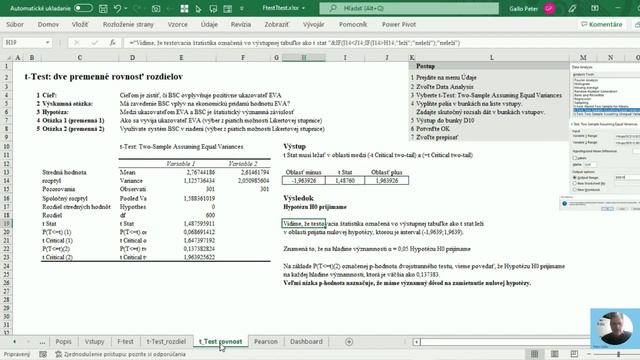The image size is (640, 360).
Task: Open the Power Pivot ribbon tab
Action: click(399, 24)
